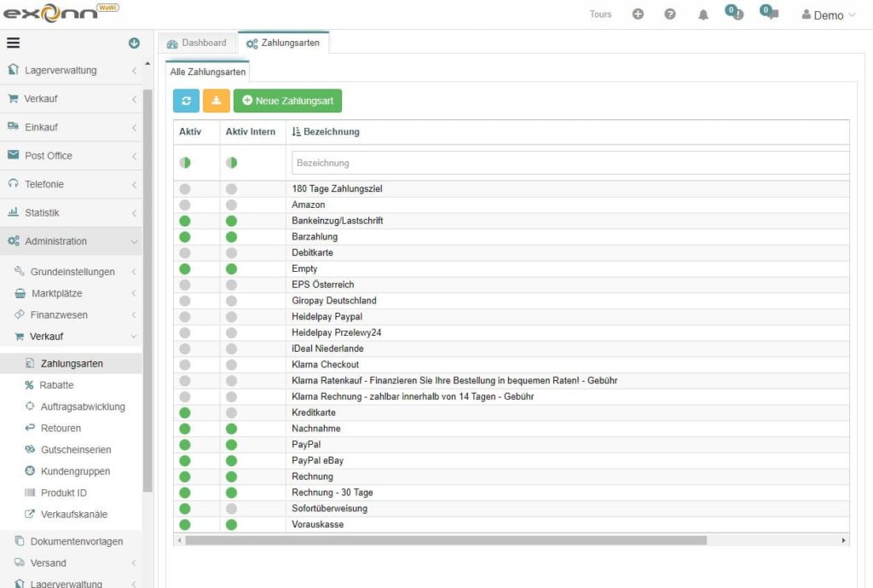Click the Bezeichnung filter input field
Viewport: 873px width, 588px height.
pos(570,163)
